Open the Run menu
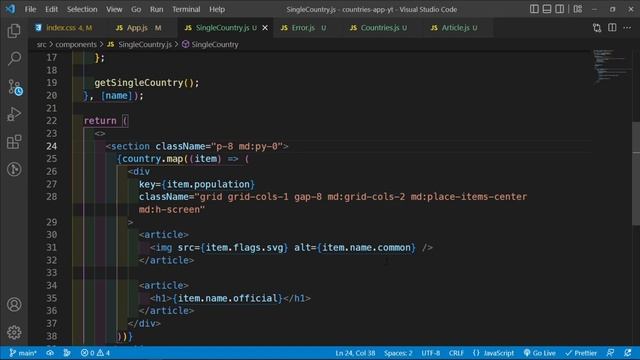The width and height of the screenshot is (640, 360). pyautogui.click(x=156, y=9)
